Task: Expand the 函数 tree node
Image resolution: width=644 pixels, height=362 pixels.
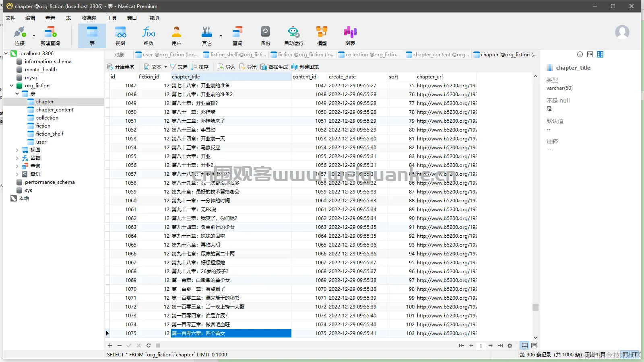Action: (17, 158)
